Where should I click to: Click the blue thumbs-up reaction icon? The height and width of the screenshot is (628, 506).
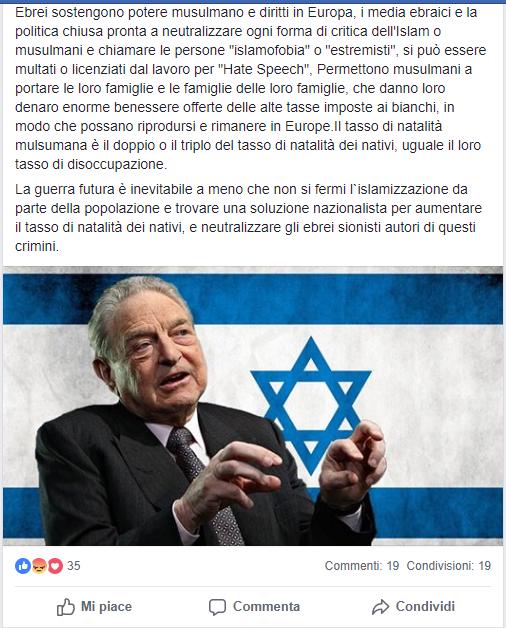23,566
